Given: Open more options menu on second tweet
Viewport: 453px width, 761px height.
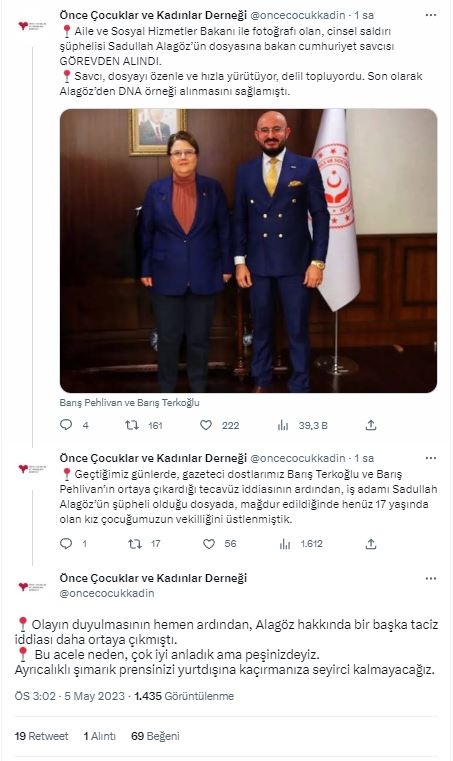Looking at the screenshot, I should click(431, 458).
